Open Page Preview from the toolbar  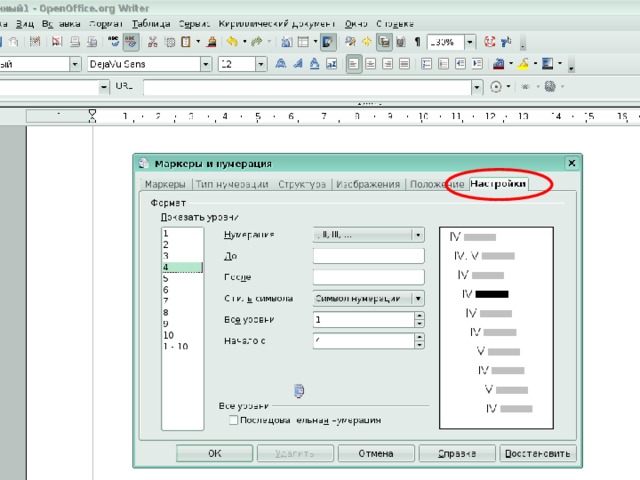[x=93, y=42]
